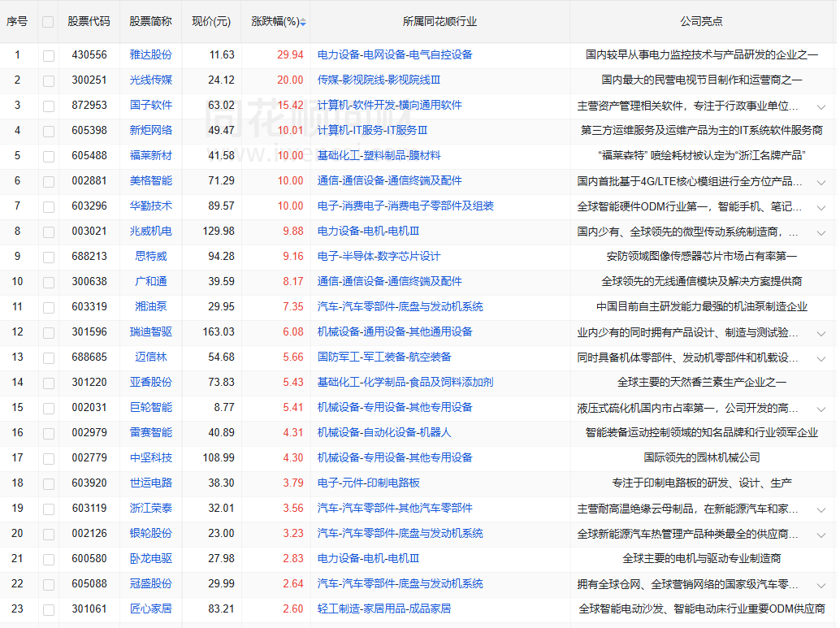Open stock link 匠心家居

[151, 609]
